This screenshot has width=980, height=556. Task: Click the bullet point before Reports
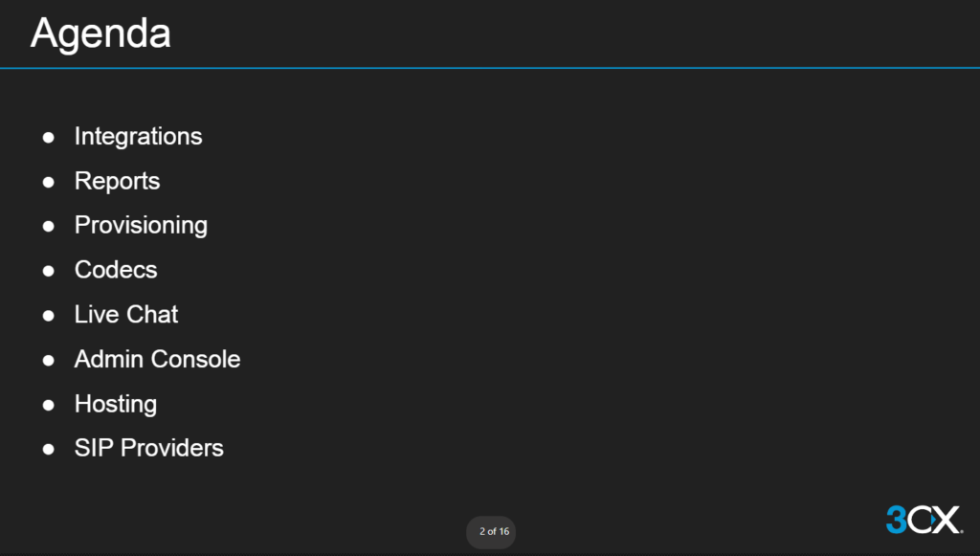click(x=48, y=182)
